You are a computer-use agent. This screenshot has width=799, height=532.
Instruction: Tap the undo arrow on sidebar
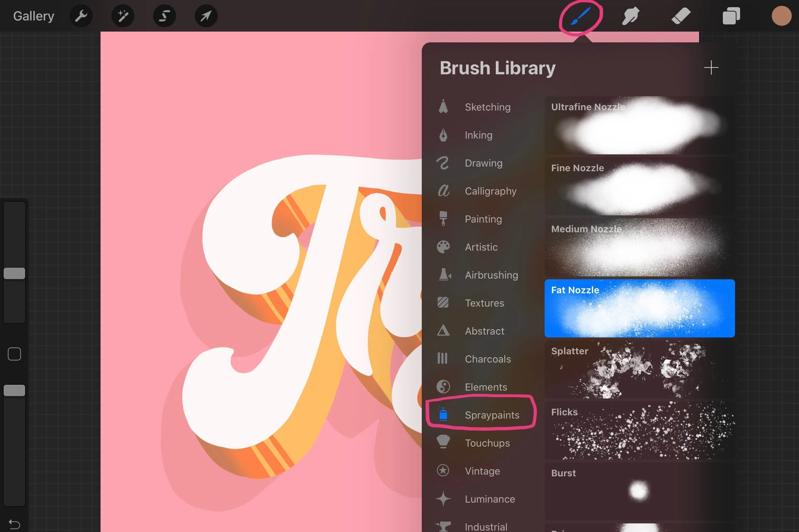[x=14, y=524]
